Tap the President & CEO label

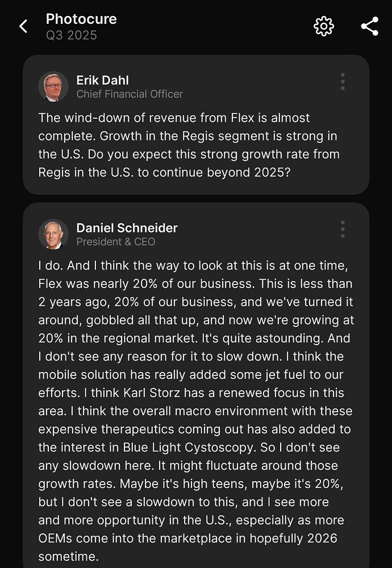(116, 242)
